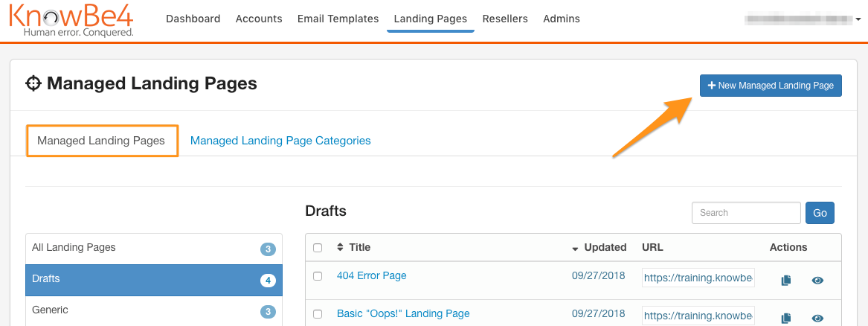Click the Actions column header

(x=788, y=247)
